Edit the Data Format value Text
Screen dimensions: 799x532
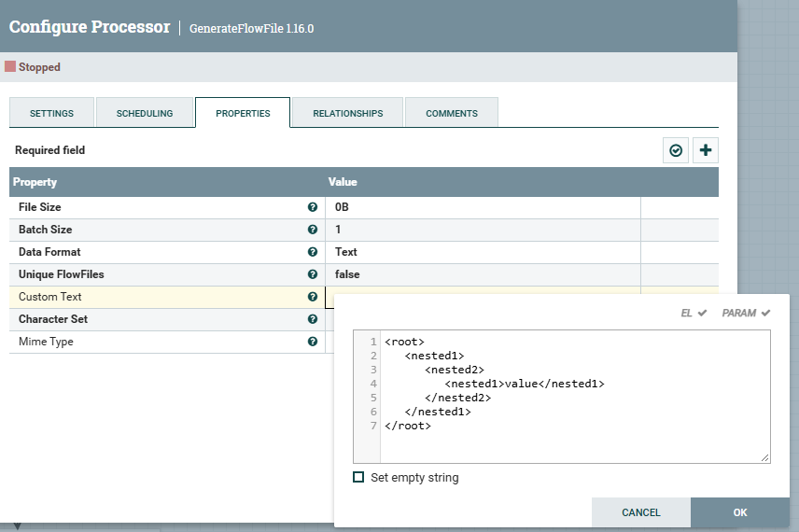482,252
